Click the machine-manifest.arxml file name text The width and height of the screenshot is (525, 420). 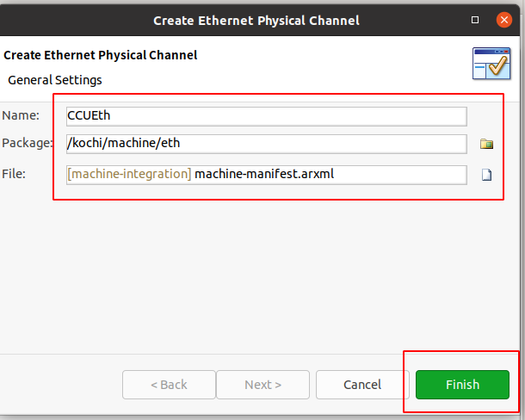(264, 174)
